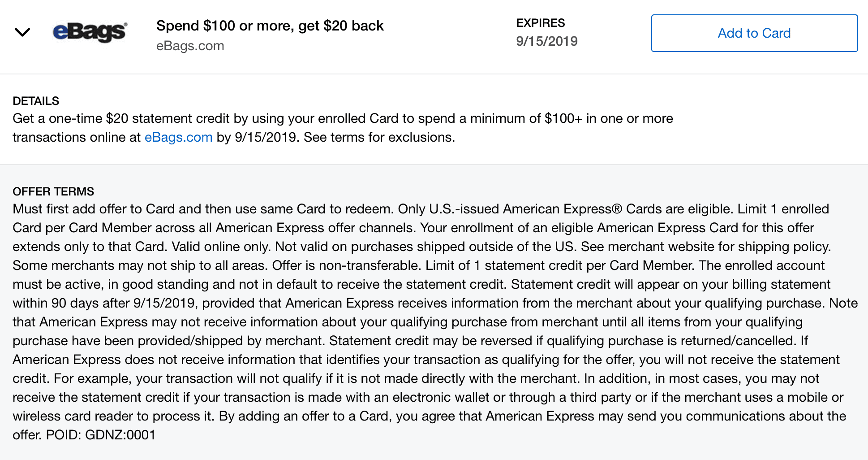The height and width of the screenshot is (460, 868).
Task: Click the eBags merchant logo
Action: 89,31
